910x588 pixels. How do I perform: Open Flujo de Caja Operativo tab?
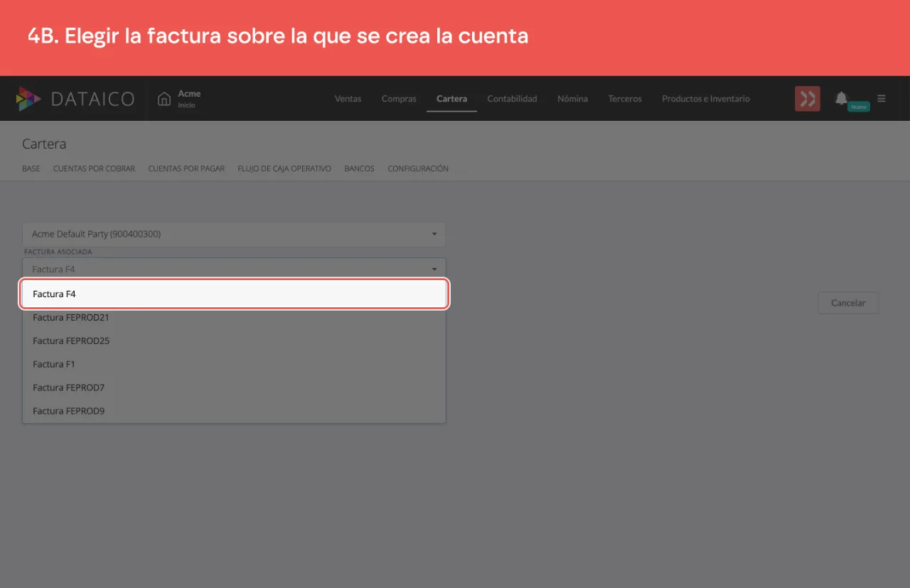[284, 169]
